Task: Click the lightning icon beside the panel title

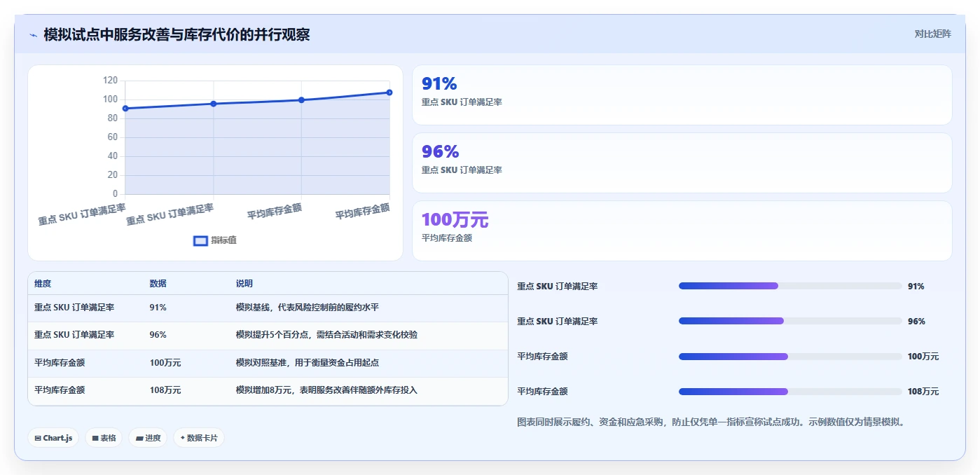Action: [33, 35]
